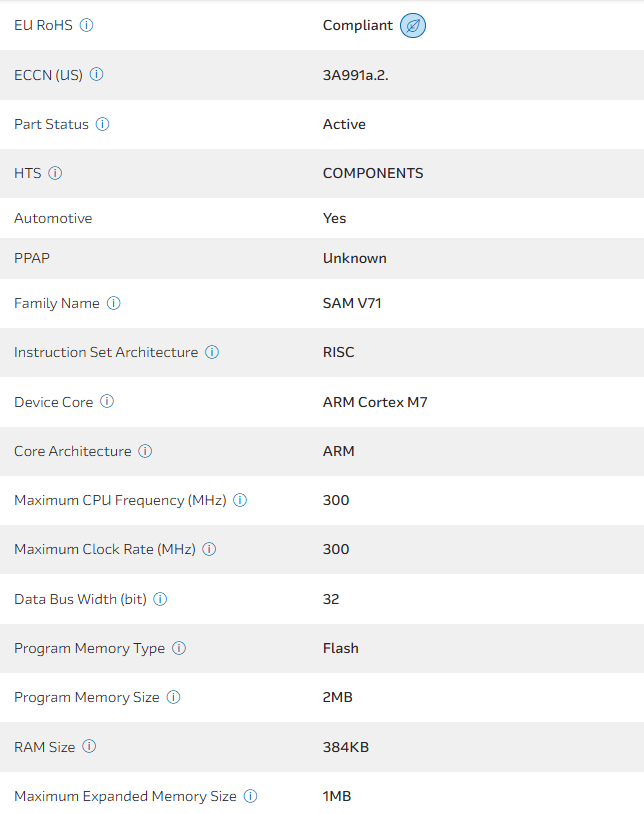The width and height of the screenshot is (644, 814).
Task: Click info icon next to Part Status
Action: click(103, 124)
